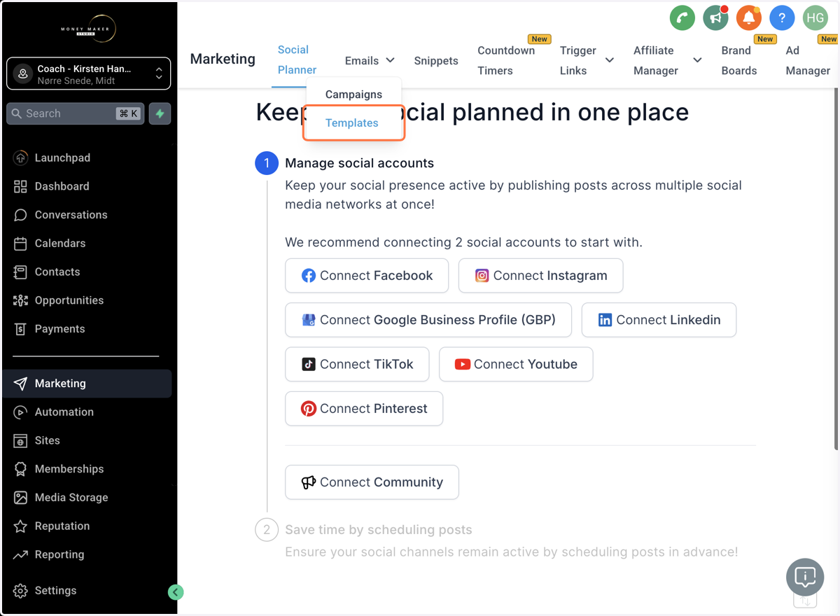Click the Contacts icon in sidebar
This screenshot has width=840, height=616.
pyautogui.click(x=20, y=272)
